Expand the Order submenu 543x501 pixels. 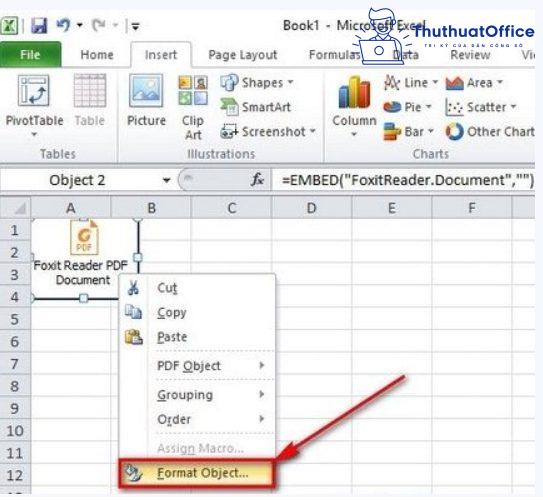197,419
